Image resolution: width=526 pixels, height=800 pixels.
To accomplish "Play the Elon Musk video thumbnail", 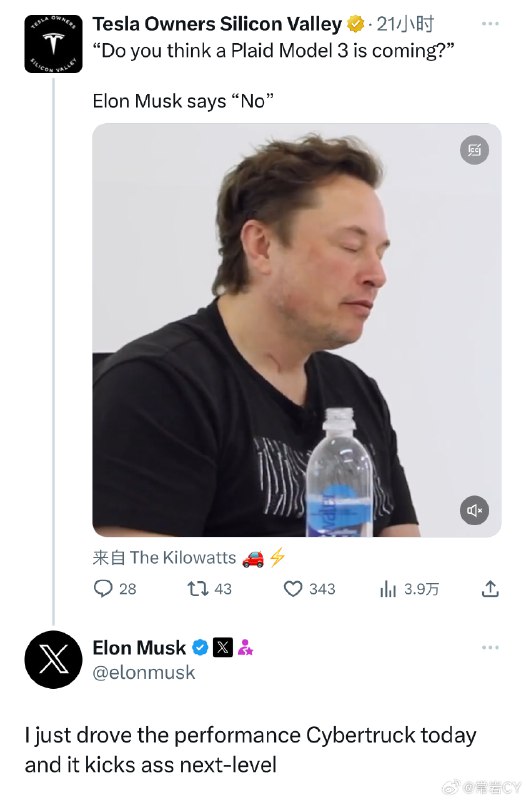I will [x=296, y=330].
